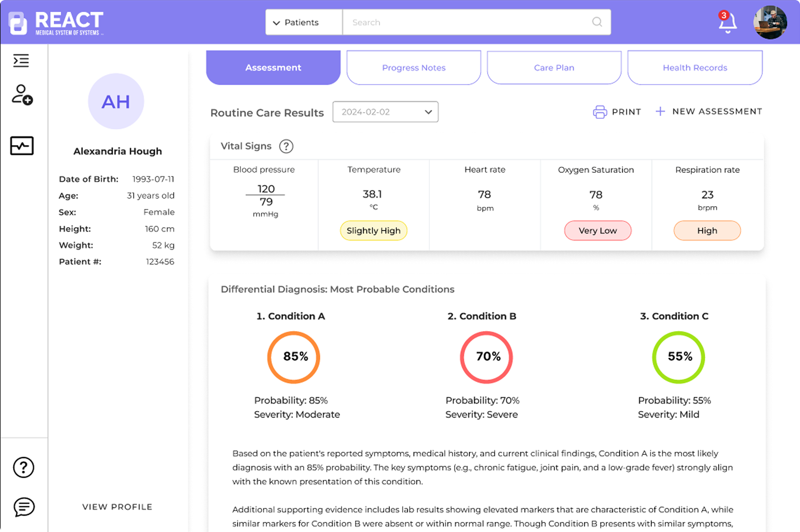Switch to Progress Notes tab
Screen dimensions: 800x532
(x=413, y=68)
